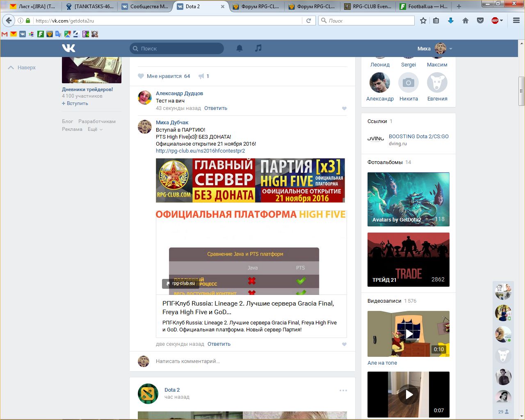Open Никита's camera placeholder avatar
The width and height of the screenshot is (525, 420).
coord(409,82)
